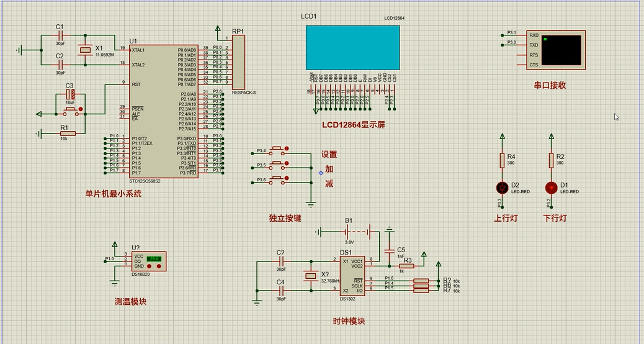This screenshot has height=344, width=644.
Task: Select the D1 red LED (下行灯)
Action: click(550, 187)
